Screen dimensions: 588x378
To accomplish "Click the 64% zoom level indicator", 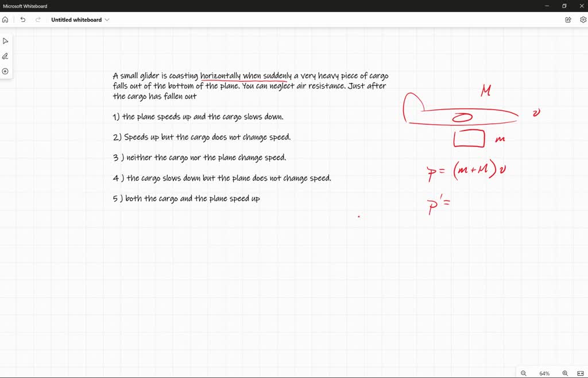I will pos(544,373).
